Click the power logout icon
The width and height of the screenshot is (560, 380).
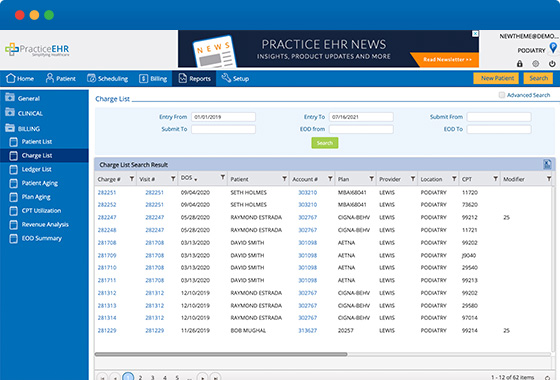(552, 64)
